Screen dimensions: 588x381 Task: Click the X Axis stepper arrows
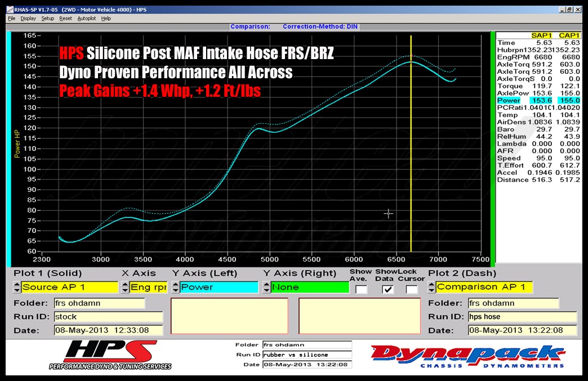pyautogui.click(x=125, y=288)
